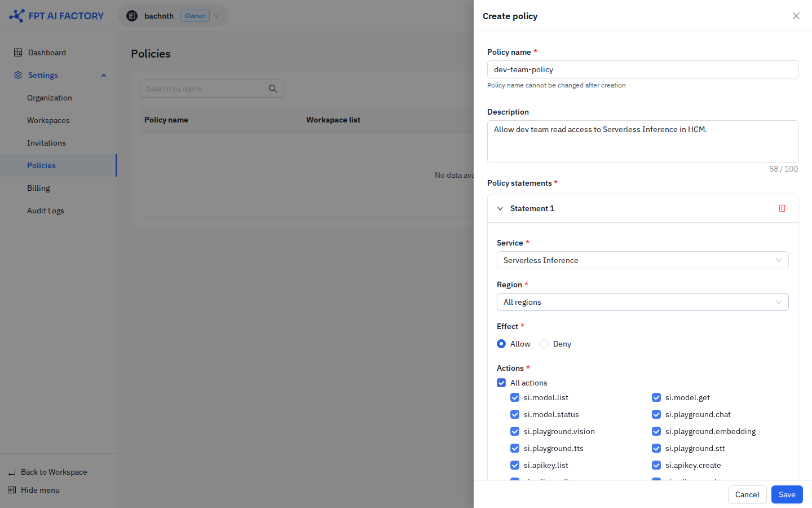
Task: Click the Settings gear icon
Action: (x=18, y=75)
